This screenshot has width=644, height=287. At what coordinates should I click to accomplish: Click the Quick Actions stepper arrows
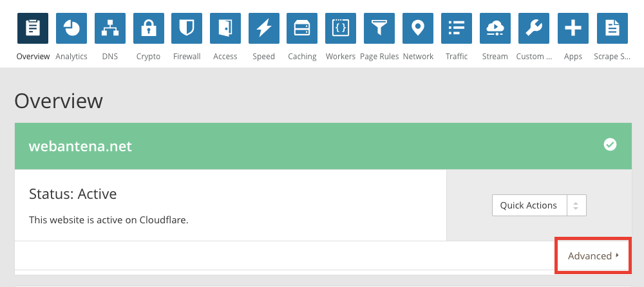point(576,205)
